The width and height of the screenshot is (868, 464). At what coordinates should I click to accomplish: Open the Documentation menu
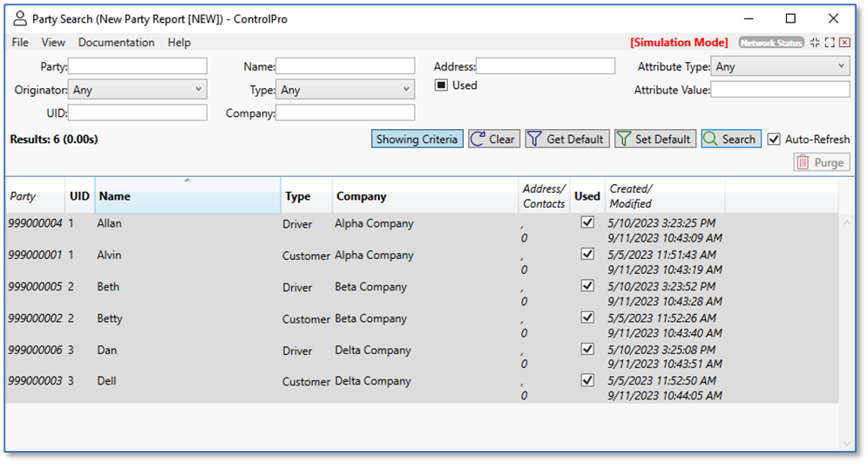[116, 43]
